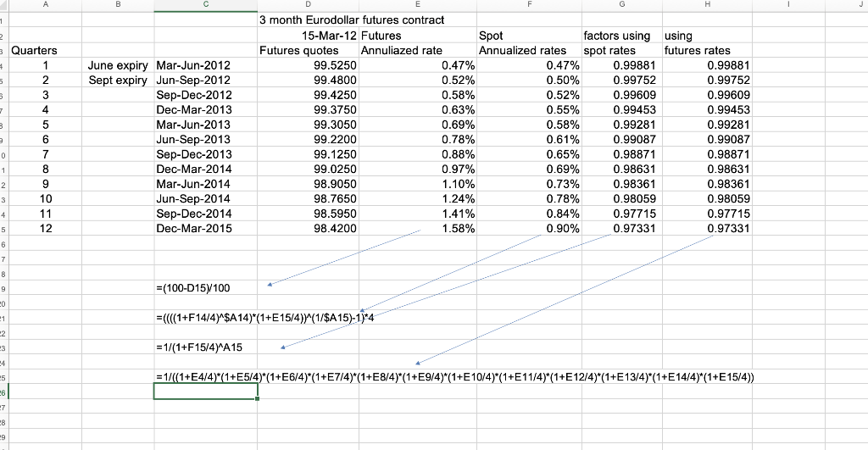Click formula text '=(100-D15)/100'

coord(193,288)
